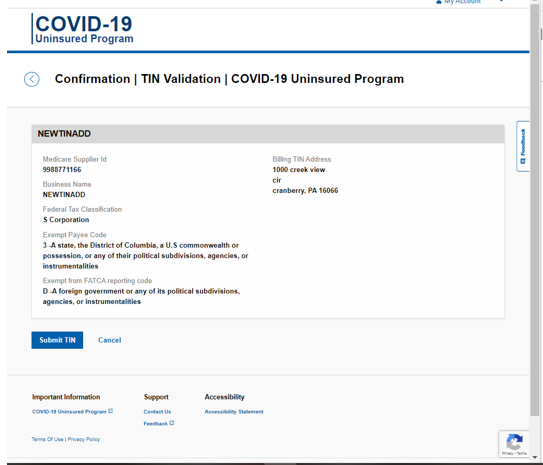Click the Submit TIN button
Viewport: 543px width, 465px height.
click(x=57, y=340)
